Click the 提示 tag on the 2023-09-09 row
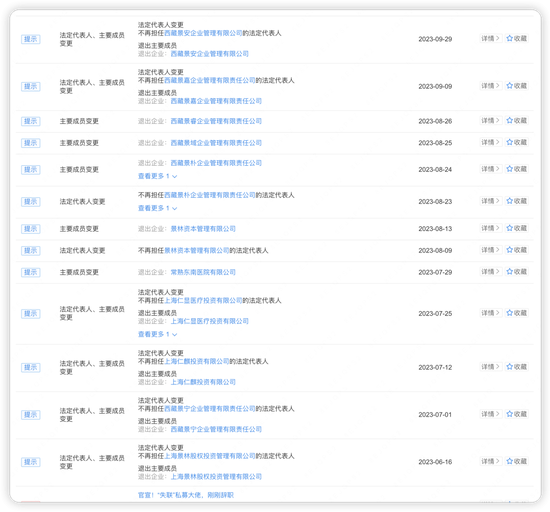 coord(31,86)
